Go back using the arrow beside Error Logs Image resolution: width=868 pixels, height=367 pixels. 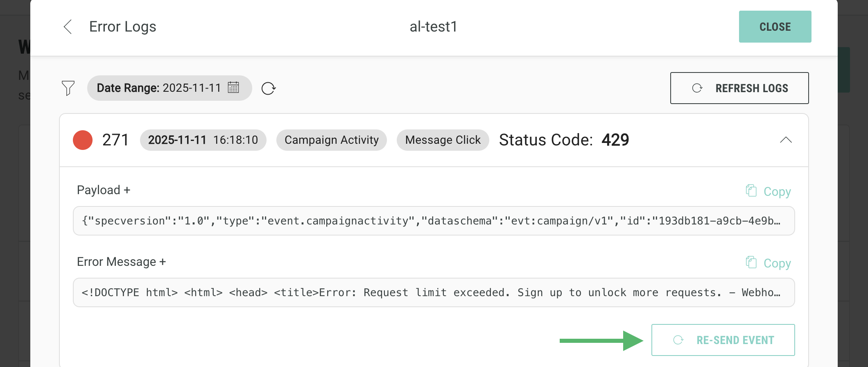click(x=68, y=27)
